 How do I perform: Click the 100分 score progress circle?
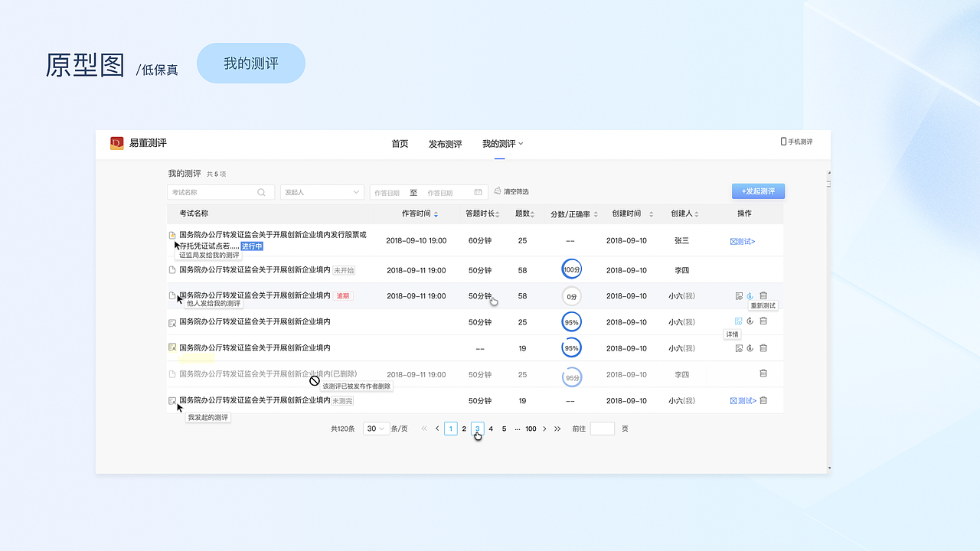pos(571,269)
